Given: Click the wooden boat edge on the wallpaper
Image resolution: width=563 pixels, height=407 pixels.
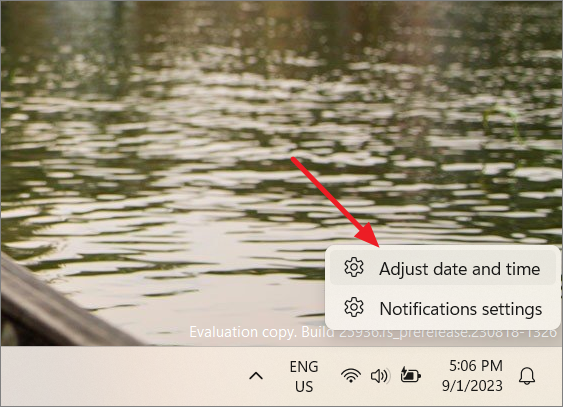Looking at the screenshot, I should 54,305.
